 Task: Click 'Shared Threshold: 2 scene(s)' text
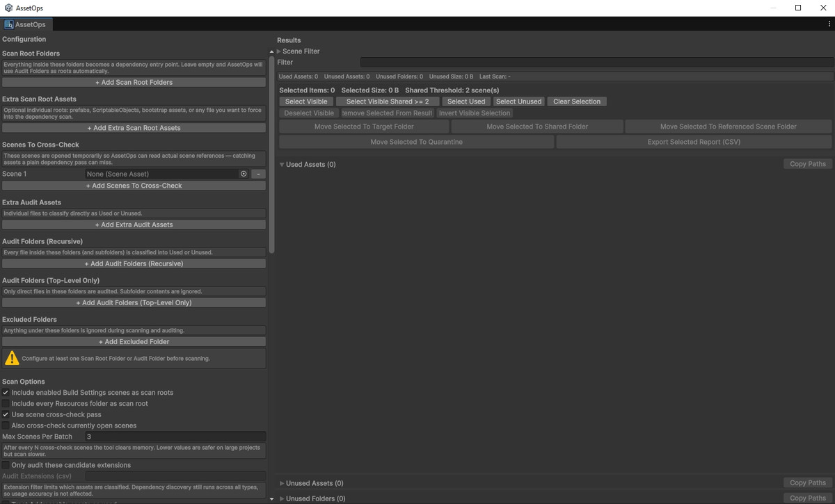[x=452, y=90]
